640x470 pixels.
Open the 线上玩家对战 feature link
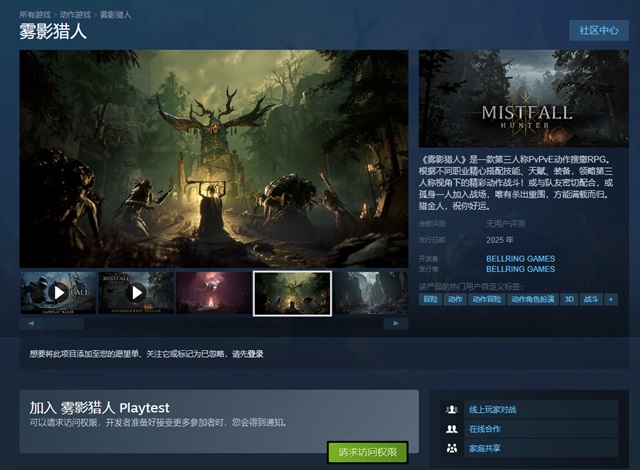click(493, 410)
